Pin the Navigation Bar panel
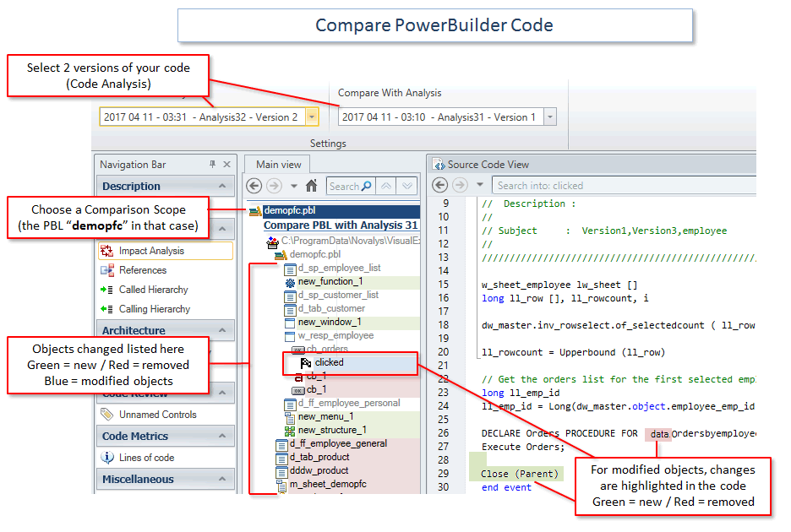 pyautogui.click(x=212, y=164)
